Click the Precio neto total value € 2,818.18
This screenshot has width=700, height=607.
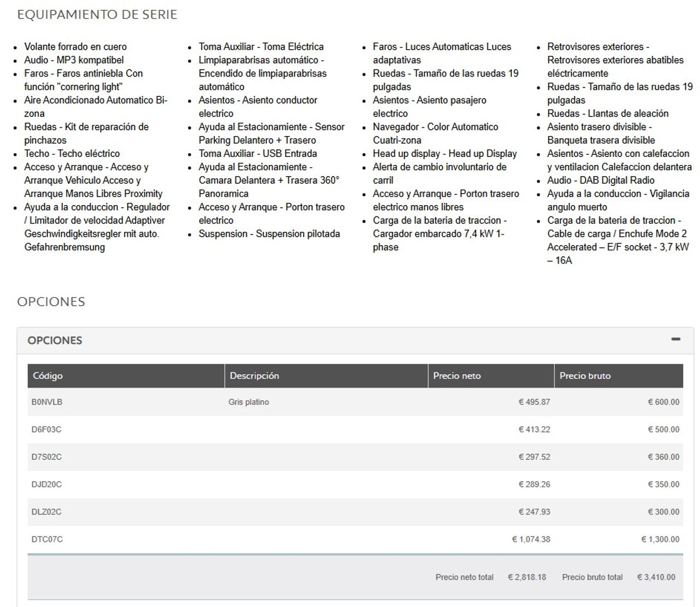point(527,577)
